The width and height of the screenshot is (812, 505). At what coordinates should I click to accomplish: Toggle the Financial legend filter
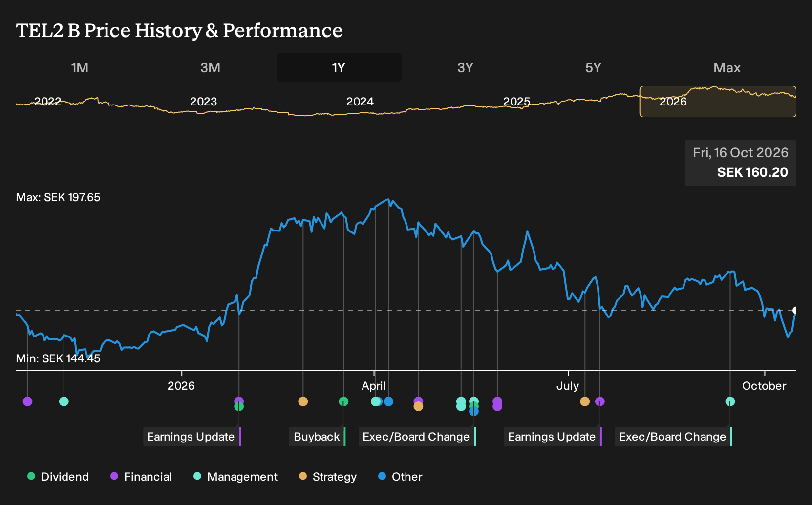(141, 477)
